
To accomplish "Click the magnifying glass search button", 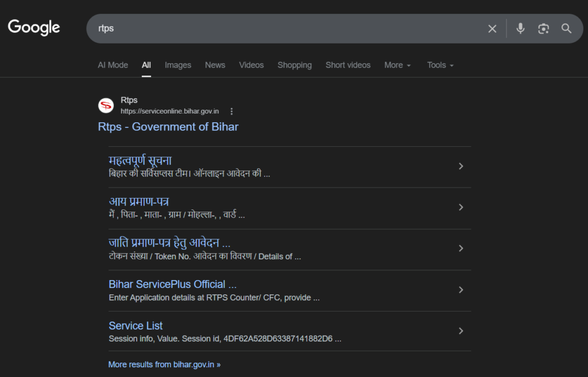I will 566,29.
